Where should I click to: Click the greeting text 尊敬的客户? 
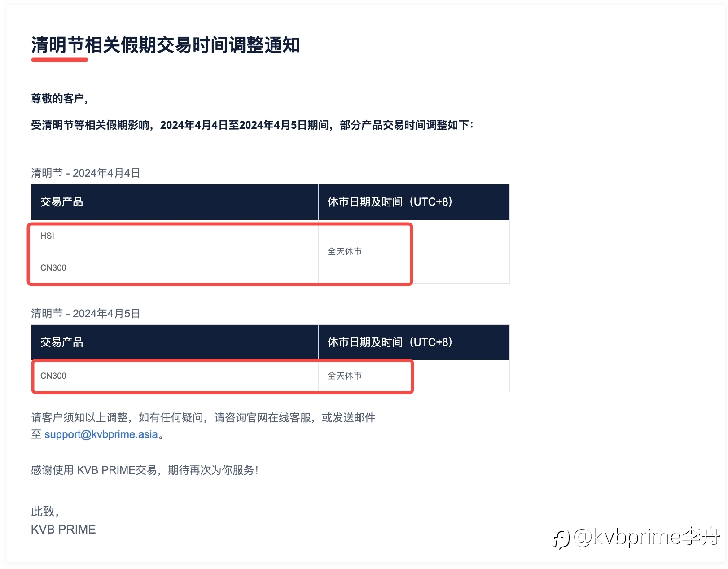tap(59, 98)
